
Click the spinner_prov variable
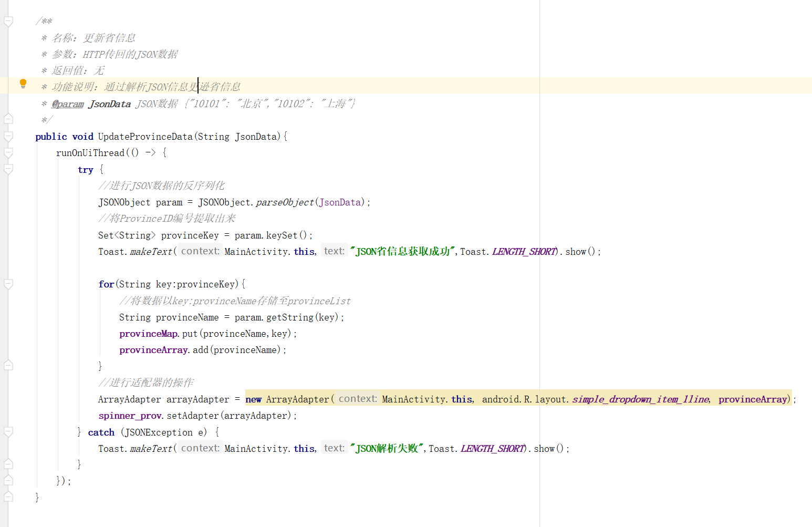pyautogui.click(x=130, y=415)
